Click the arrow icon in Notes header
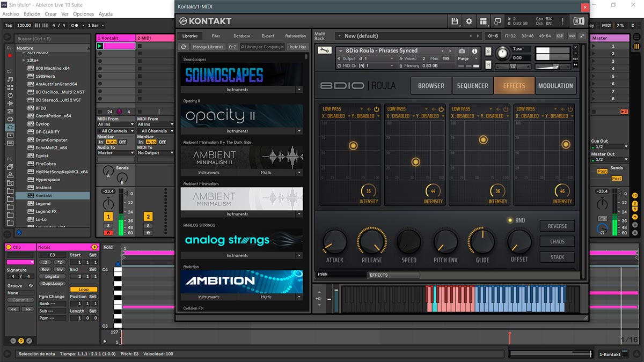Viewport: 644px width, 362px height. [x=94, y=247]
